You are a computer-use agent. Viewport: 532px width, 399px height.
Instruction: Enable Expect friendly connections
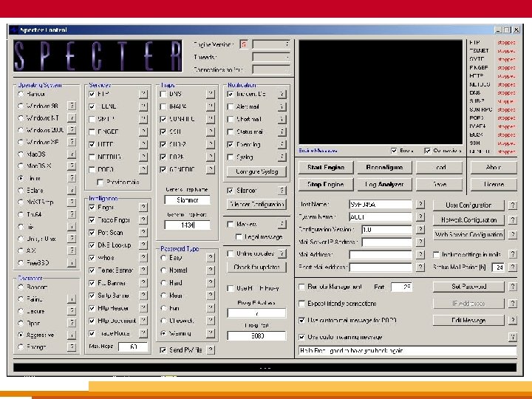[301, 304]
